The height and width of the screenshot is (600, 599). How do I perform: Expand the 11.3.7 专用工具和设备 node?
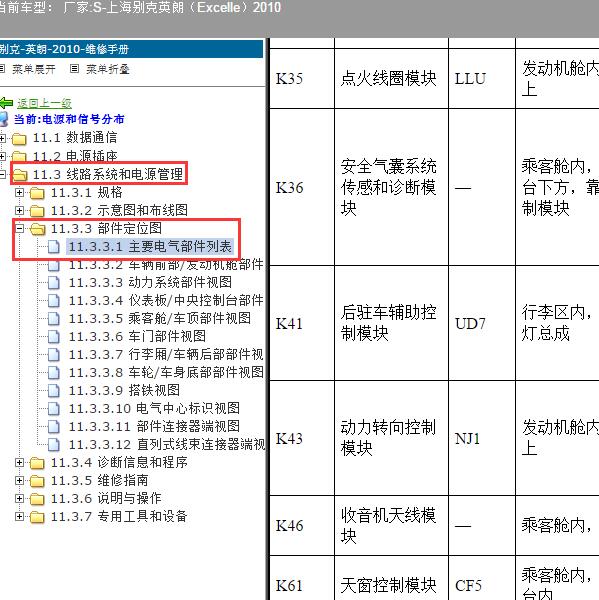(19, 516)
